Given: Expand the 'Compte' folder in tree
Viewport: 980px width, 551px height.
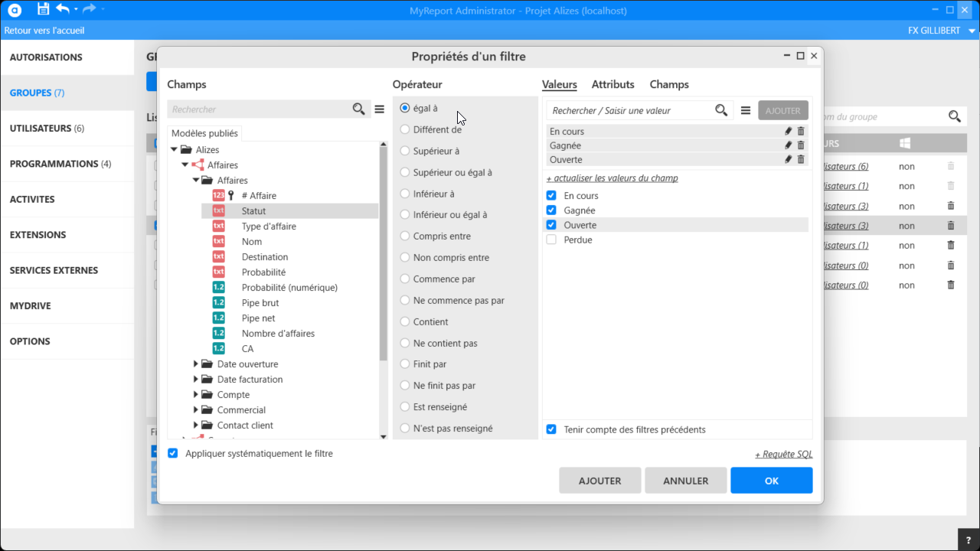Looking at the screenshot, I should click(x=196, y=395).
